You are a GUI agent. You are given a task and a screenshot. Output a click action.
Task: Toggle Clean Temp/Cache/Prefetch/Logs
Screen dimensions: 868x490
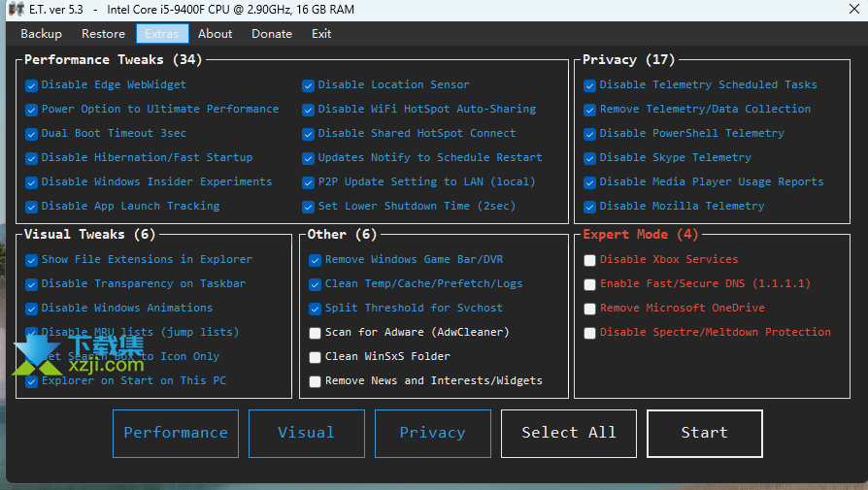point(315,285)
